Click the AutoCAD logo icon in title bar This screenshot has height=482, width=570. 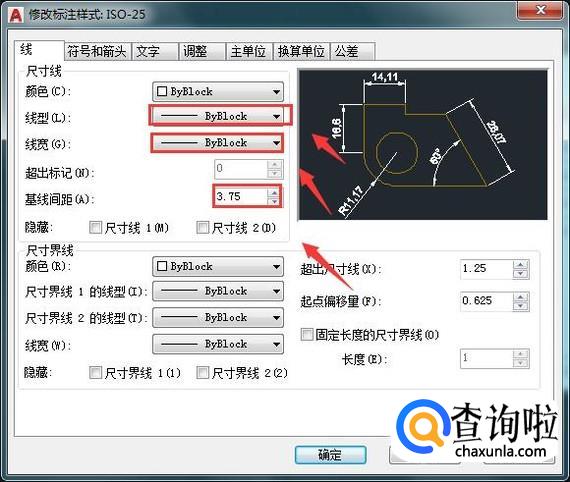click(15, 15)
